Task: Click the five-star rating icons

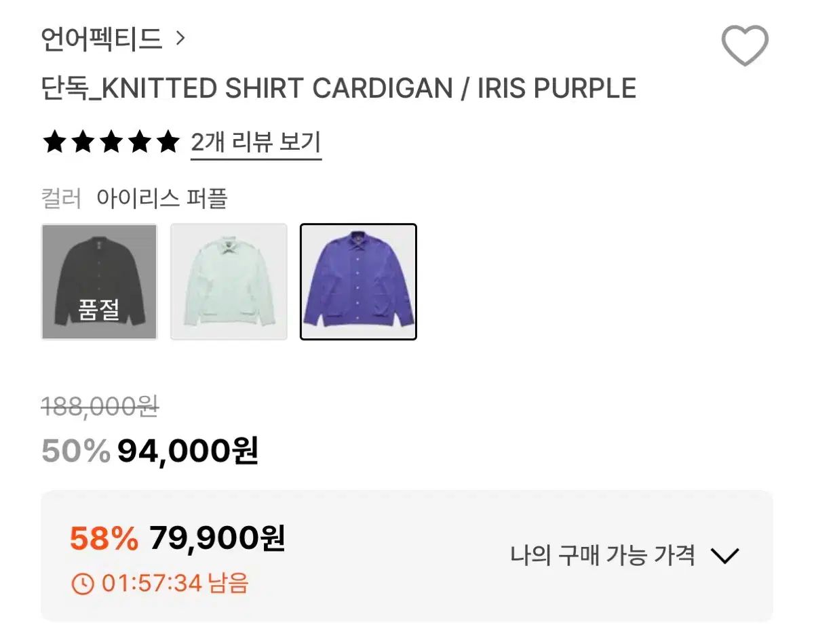Action: pos(111,142)
